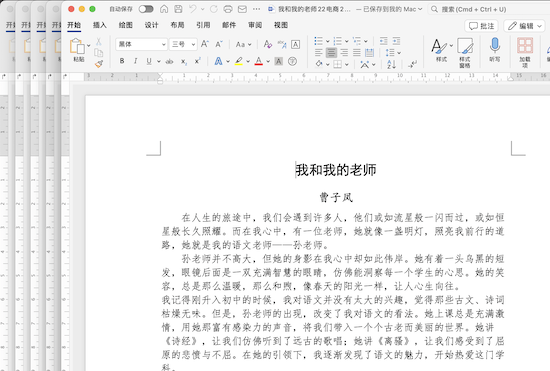The width and height of the screenshot is (550, 371).
Task: Redo the last action
Action: (214, 9)
